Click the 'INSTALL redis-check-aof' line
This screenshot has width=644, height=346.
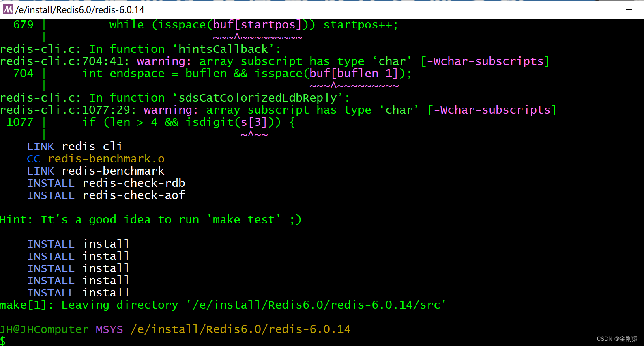point(106,195)
